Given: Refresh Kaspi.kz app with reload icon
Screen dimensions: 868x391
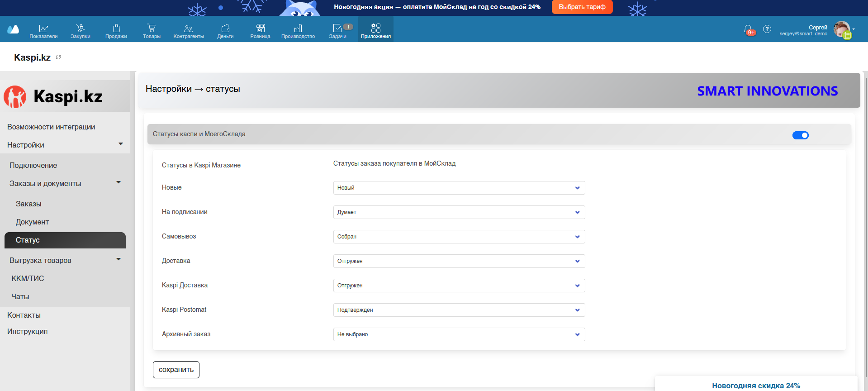Looking at the screenshot, I should 58,57.
